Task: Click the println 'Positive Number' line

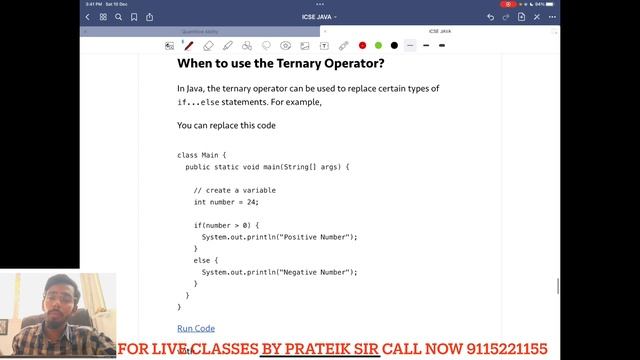Action: click(x=280, y=237)
